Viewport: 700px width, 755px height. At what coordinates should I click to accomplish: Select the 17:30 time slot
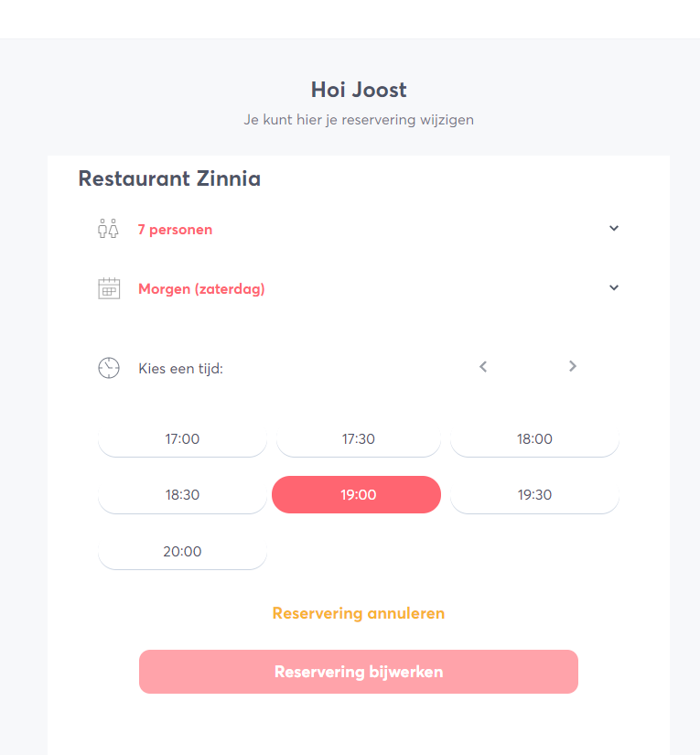point(359,439)
